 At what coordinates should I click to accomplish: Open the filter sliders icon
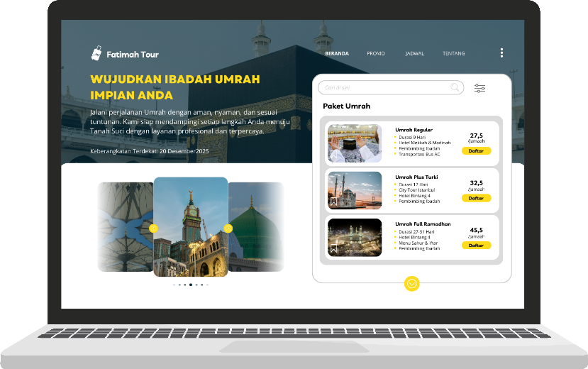479,88
